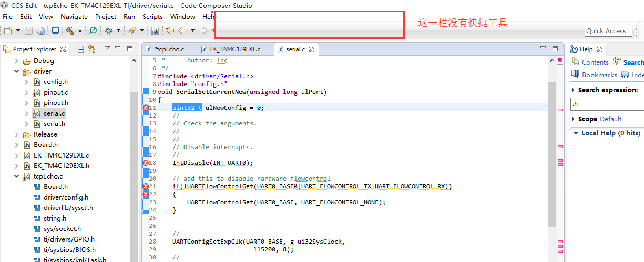Click the Back navigation yellow arrow
The height and width of the screenshot is (262, 644).
point(182,30)
